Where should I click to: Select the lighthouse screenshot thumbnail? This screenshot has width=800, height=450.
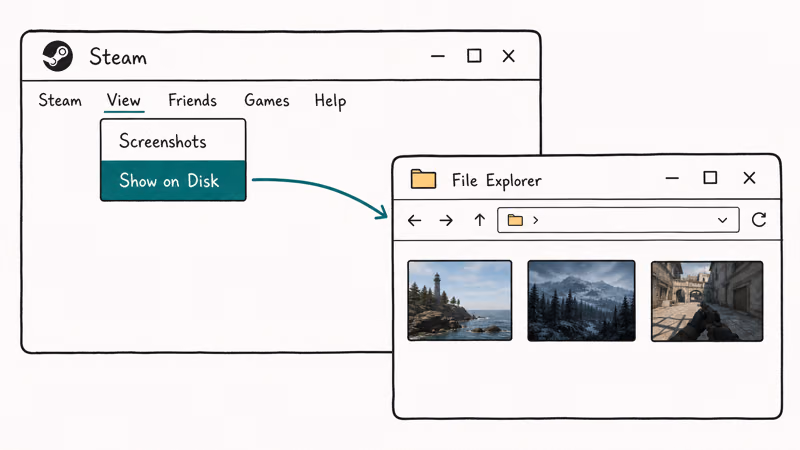point(460,301)
